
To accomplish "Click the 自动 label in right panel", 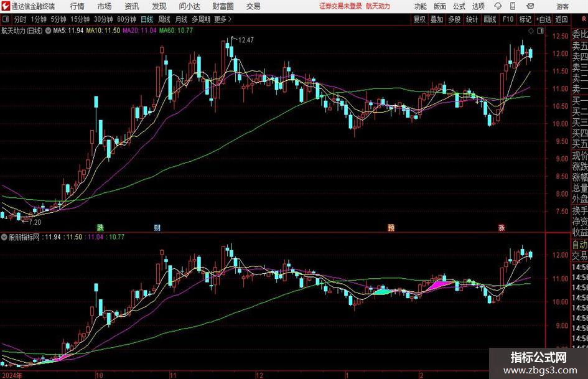I will [x=580, y=245].
